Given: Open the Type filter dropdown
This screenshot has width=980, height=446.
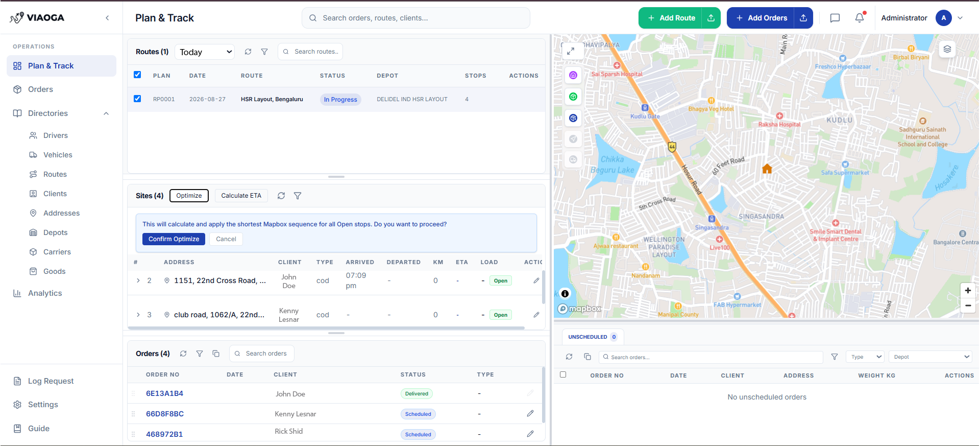Looking at the screenshot, I should 865,357.
